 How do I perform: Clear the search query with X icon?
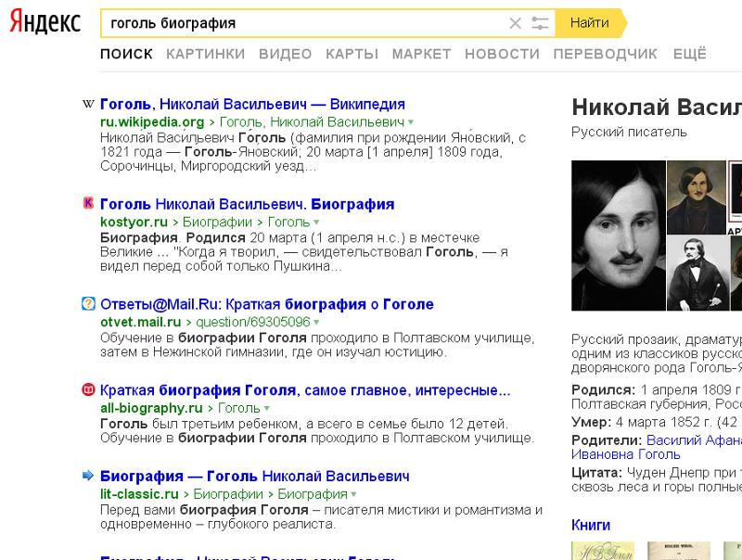point(515,22)
